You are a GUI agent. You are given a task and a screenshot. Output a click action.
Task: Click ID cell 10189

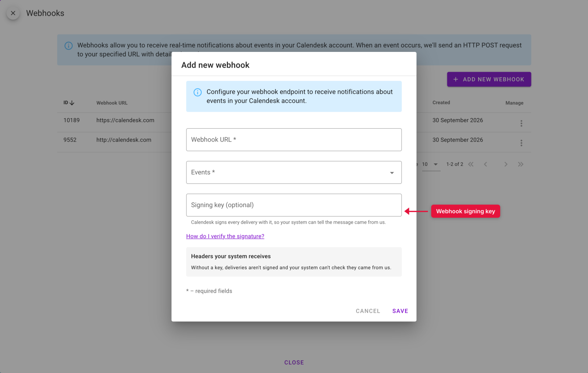[71, 120]
